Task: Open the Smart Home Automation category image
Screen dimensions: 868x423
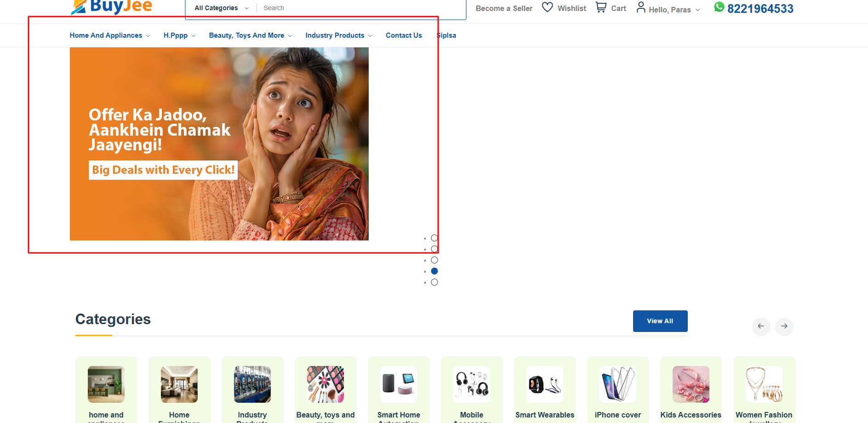Action: click(399, 384)
